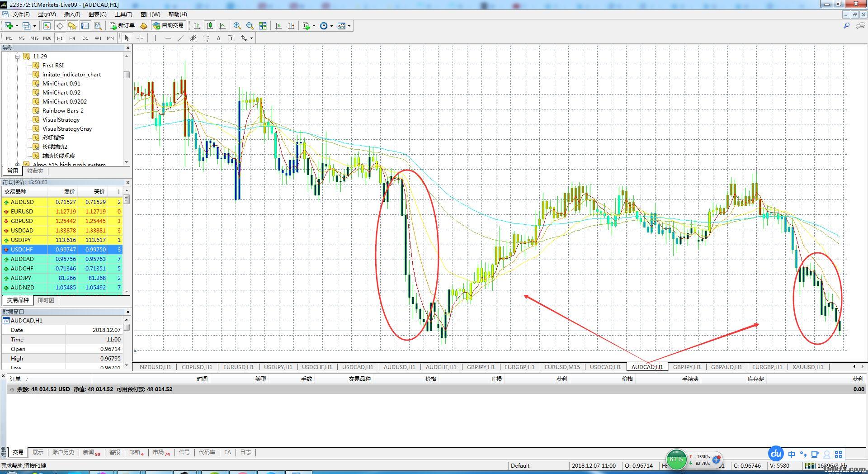Set timeframe to W1
868x474 pixels.
pyautogui.click(x=98, y=38)
